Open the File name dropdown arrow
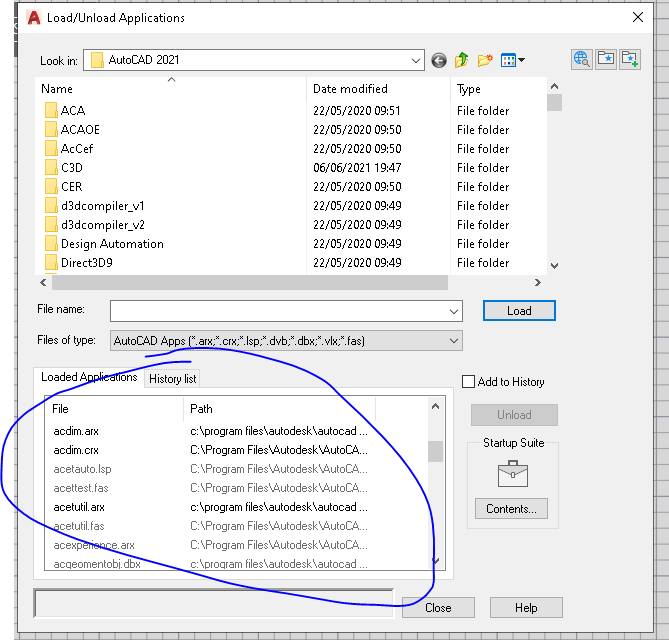This screenshot has width=669, height=640. point(454,311)
